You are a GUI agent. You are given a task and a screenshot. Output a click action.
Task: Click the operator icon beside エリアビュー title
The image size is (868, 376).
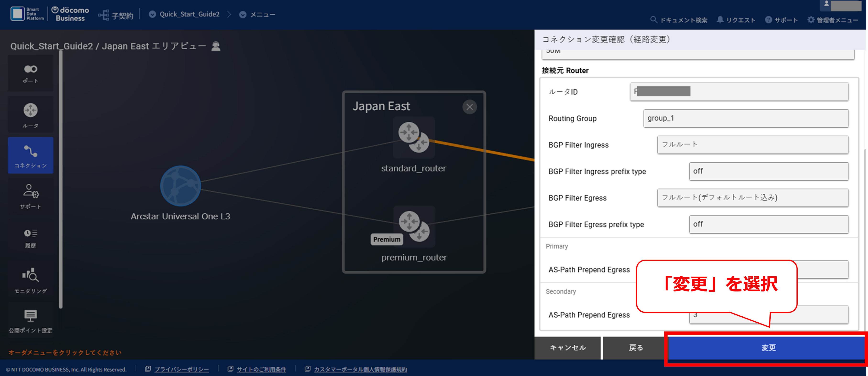216,46
